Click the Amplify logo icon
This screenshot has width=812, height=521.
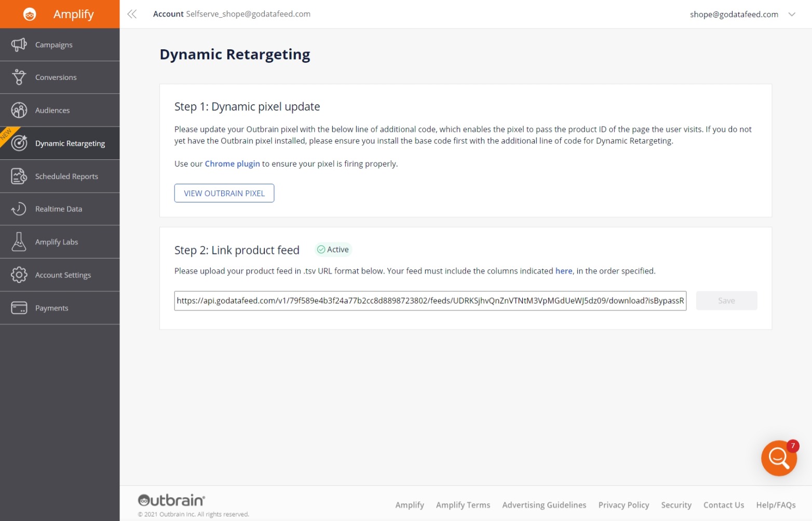[30, 15]
